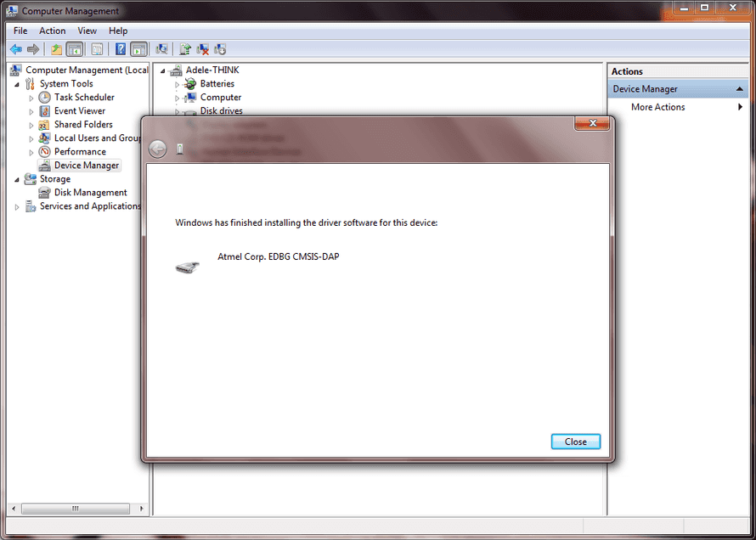Close the driver installation dialog with Close button

click(x=575, y=442)
